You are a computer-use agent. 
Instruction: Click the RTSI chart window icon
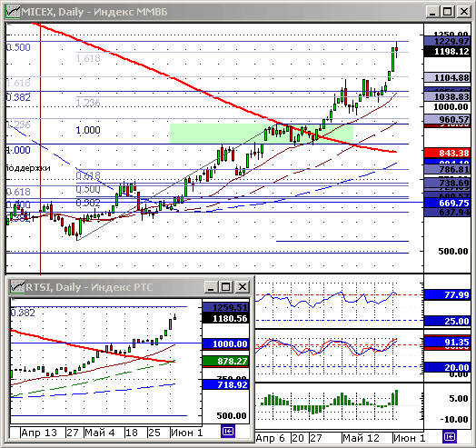(x=17, y=287)
